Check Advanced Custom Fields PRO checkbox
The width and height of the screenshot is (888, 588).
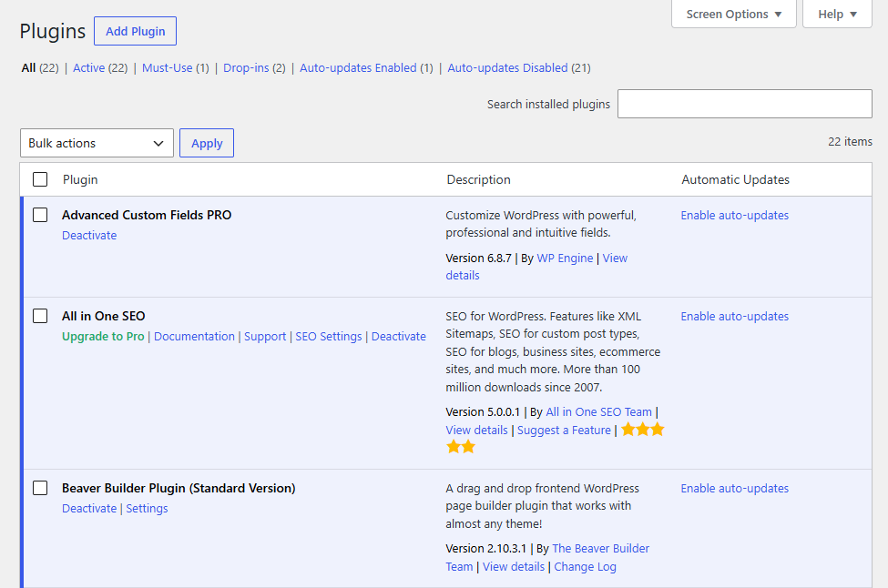coord(40,215)
